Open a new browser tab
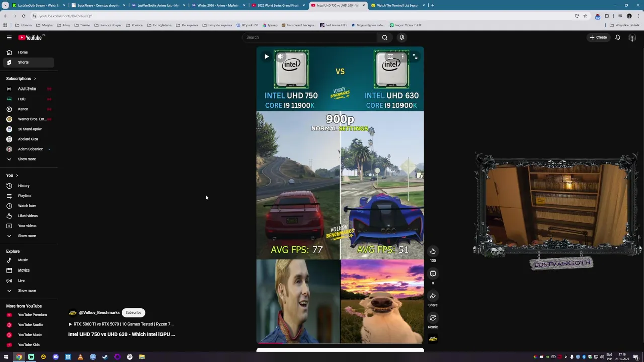The height and width of the screenshot is (362, 644). pos(432,5)
